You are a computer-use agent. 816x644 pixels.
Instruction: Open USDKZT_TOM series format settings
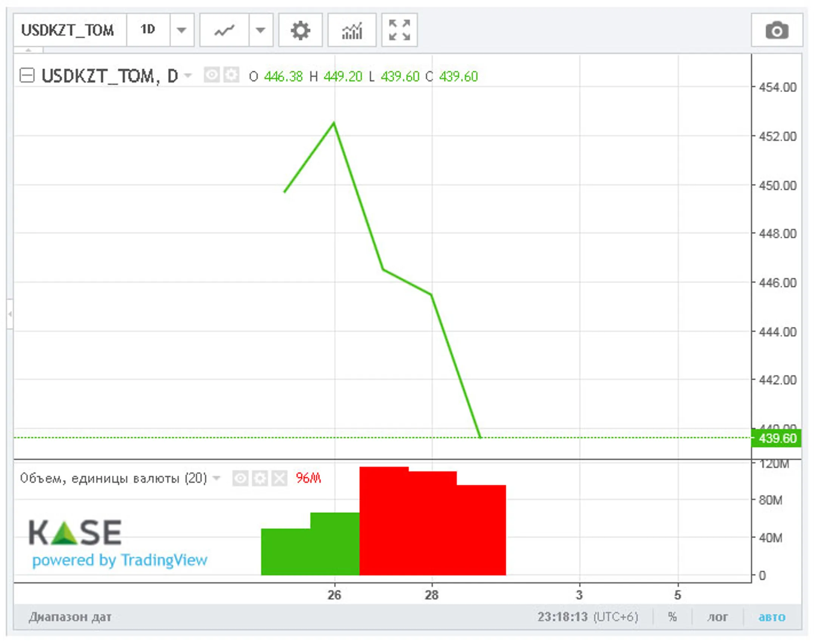pyautogui.click(x=231, y=75)
